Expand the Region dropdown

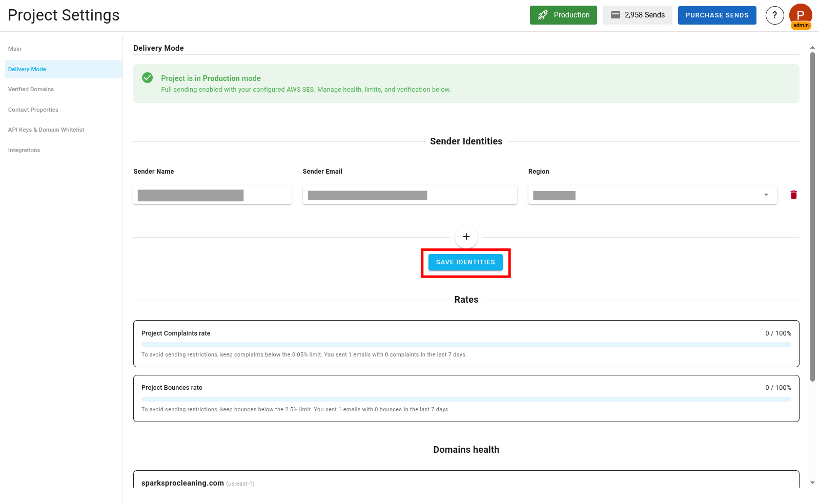tap(652, 195)
